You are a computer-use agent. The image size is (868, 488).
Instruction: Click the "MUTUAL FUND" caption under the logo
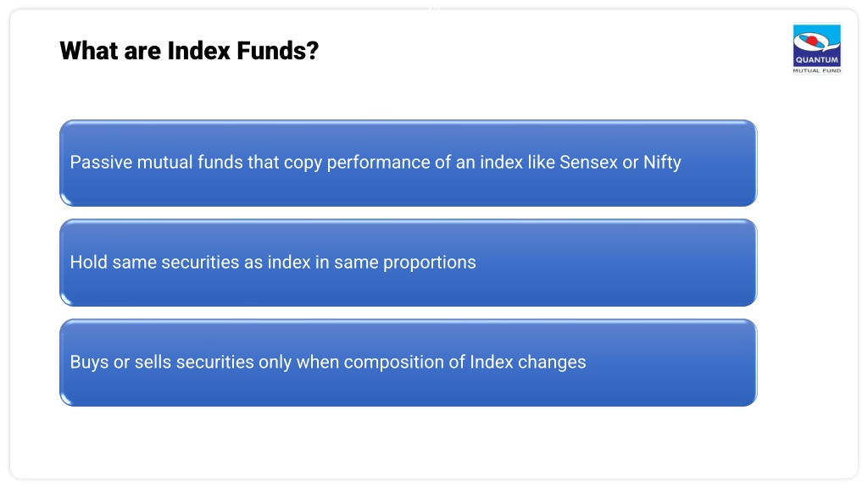point(816,70)
